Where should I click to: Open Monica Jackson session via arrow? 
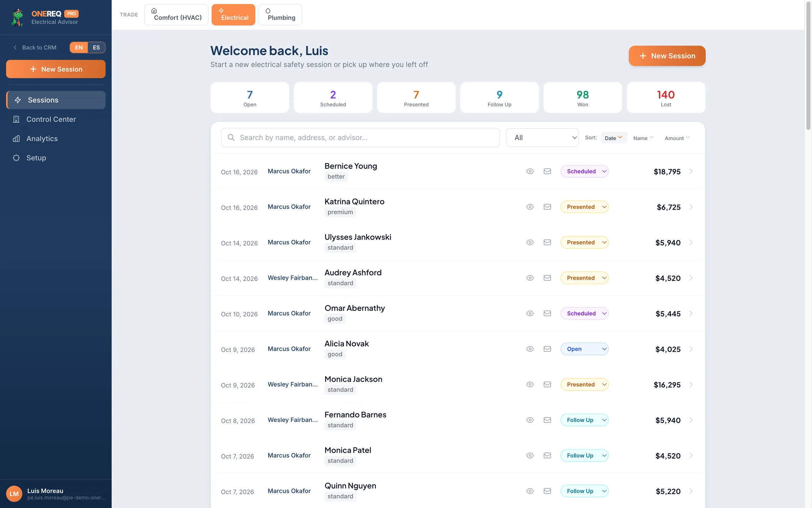[x=691, y=385]
